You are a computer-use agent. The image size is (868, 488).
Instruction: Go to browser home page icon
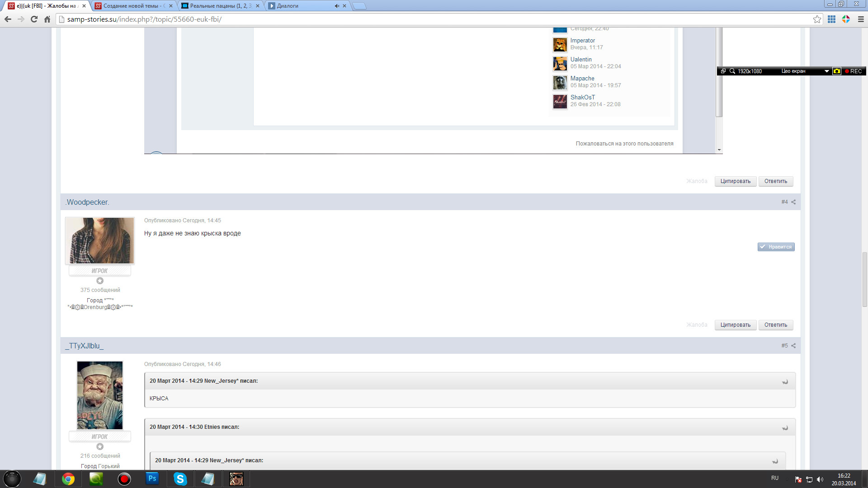point(47,19)
